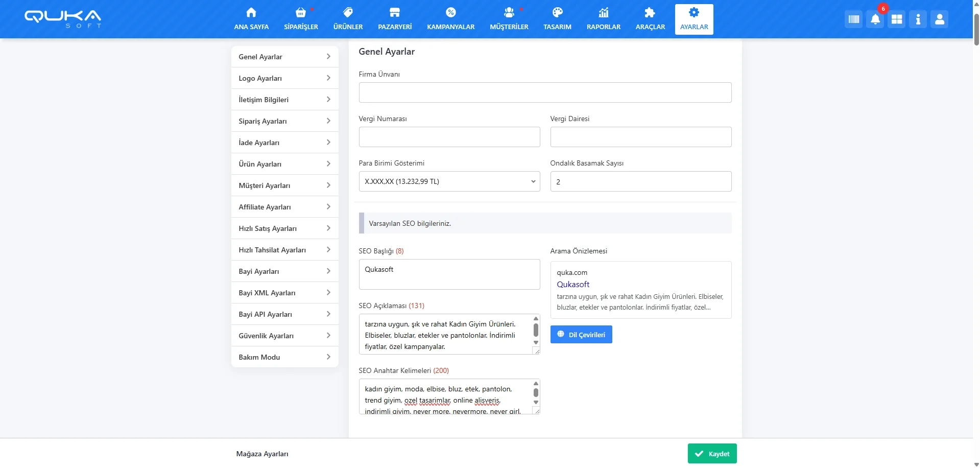Open Bakım Modu settings
The width and height of the screenshot is (980, 468).
[284, 357]
